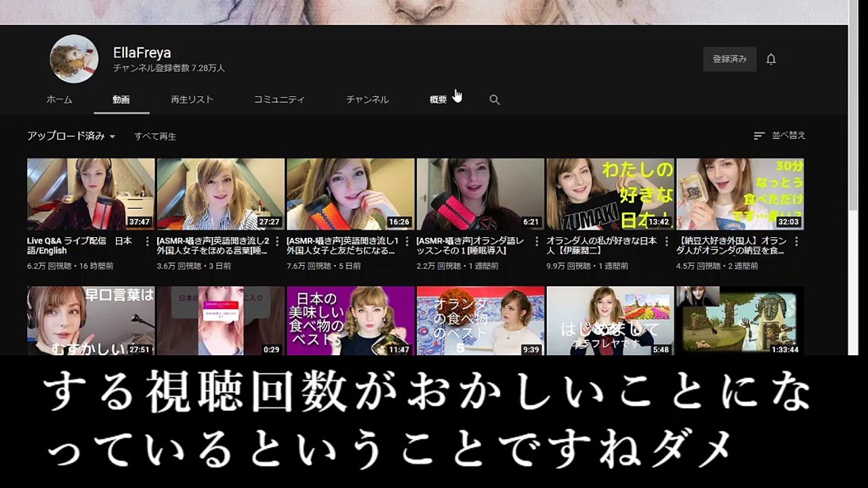Open options menu for Live Q&A video
This screenshot has width=868, height=488.
pyautogui.click(x=148, y=241)
